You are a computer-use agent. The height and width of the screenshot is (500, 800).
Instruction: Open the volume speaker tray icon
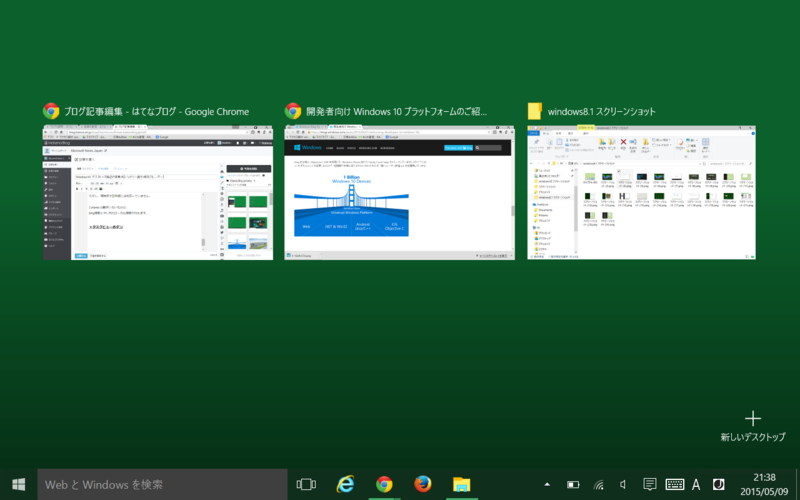coord(623,484)
